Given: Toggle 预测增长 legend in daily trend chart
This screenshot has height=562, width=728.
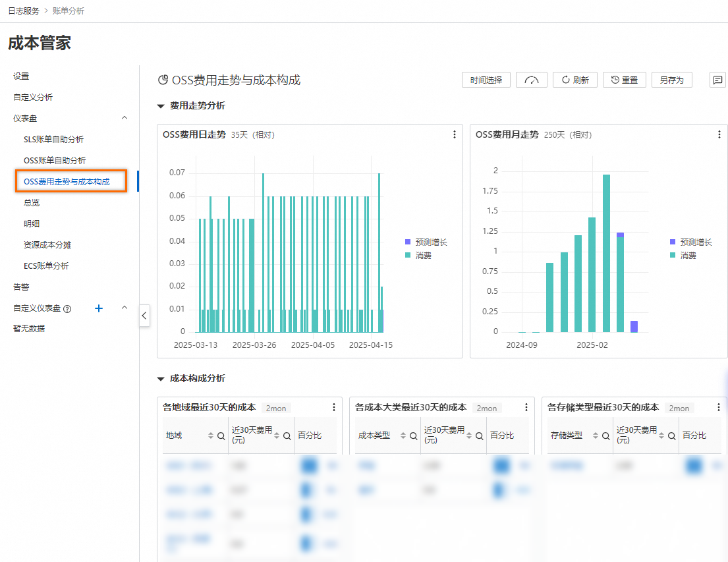Looking at the screenshot, I should tap(426, 242).
